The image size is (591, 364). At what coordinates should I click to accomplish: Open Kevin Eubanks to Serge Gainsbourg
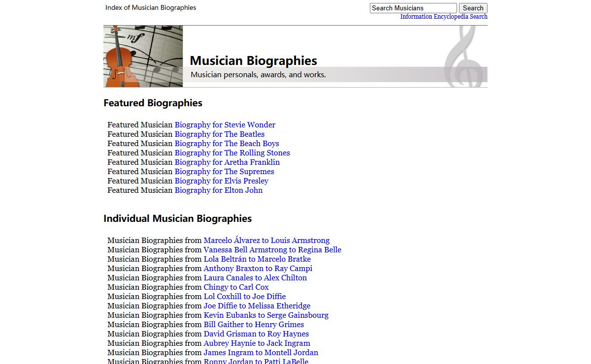266,315
